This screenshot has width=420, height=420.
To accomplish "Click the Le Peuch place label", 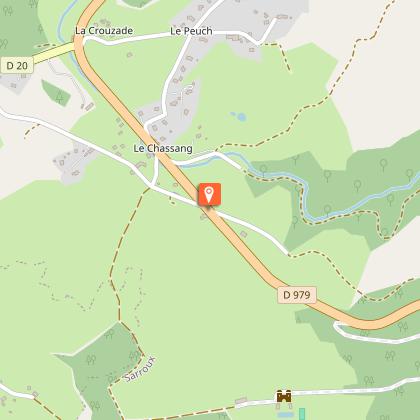I will tap(191, 31).
